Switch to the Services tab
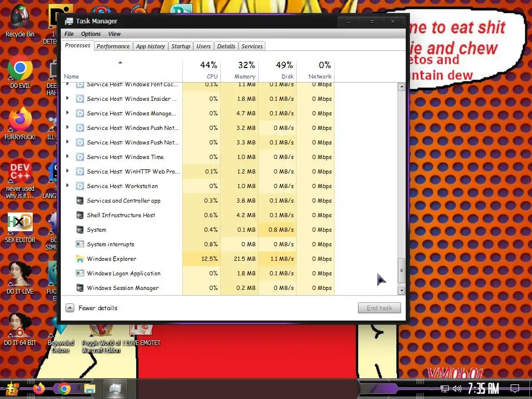The width and height of the screenshot is (532, 399). click(x=252, y=46)
